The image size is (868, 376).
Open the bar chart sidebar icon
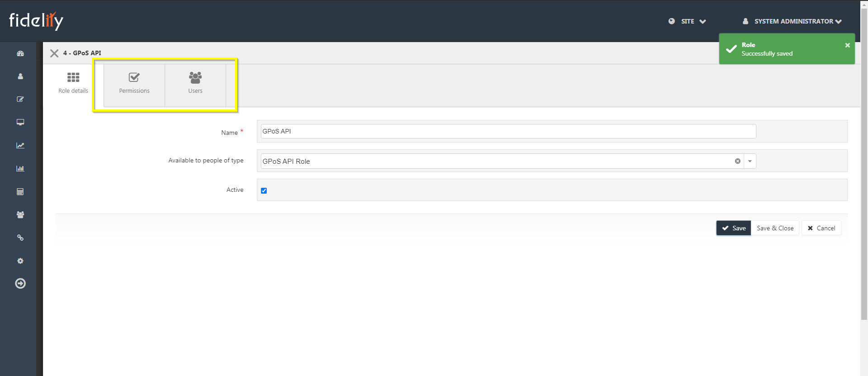(x=20, y=168)
